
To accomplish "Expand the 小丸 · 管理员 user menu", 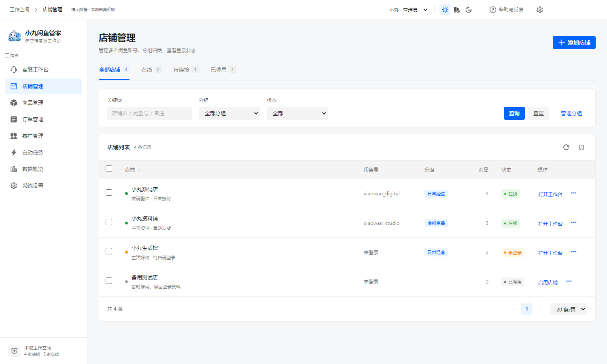I will click(x=408, y=10).
